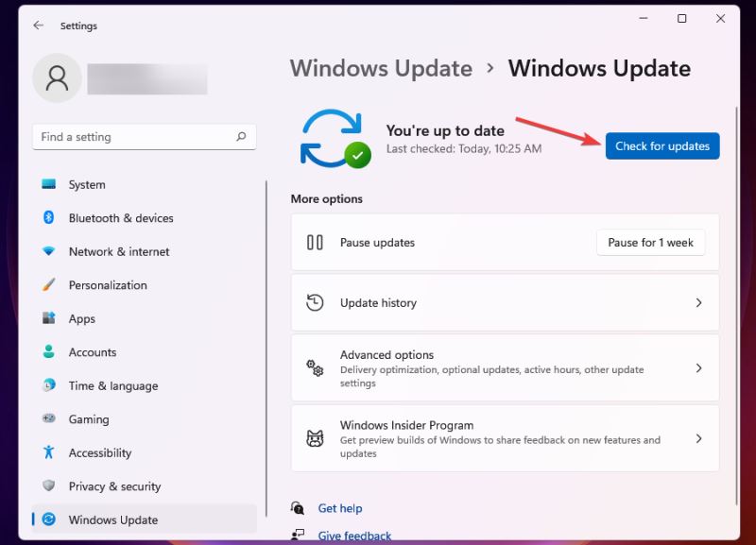Image resolution: width=756 pixels, height=545 pixels.
Task: Click the Check for updates button
Action: [661, 146]
